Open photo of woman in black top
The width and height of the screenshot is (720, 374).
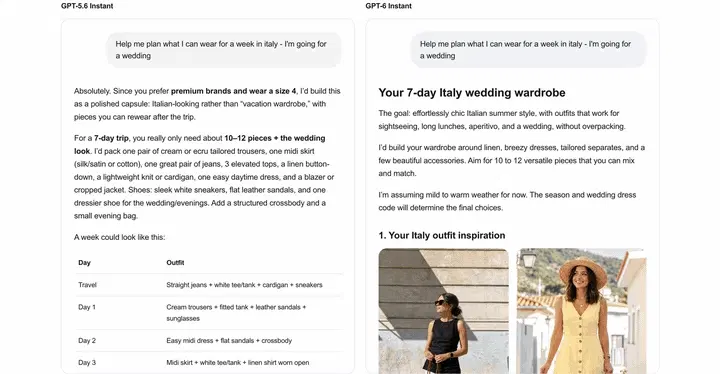point(444,311)
